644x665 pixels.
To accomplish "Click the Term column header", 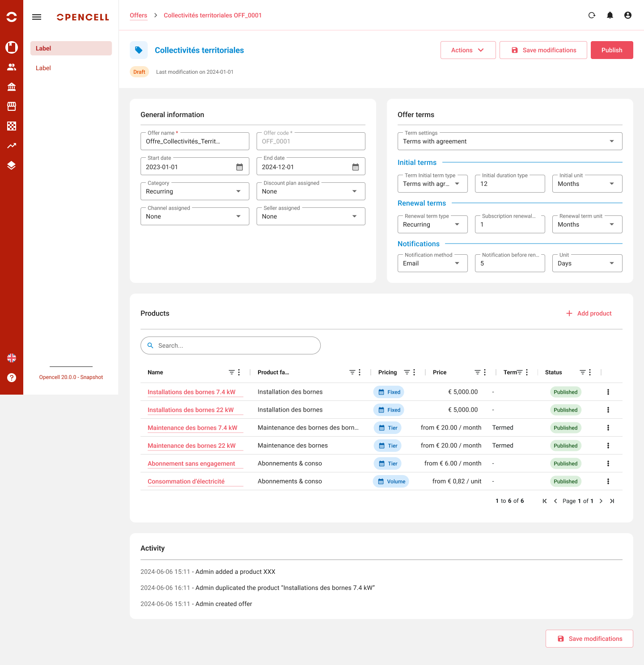I will pyautogui.click(x=510, y=372).
